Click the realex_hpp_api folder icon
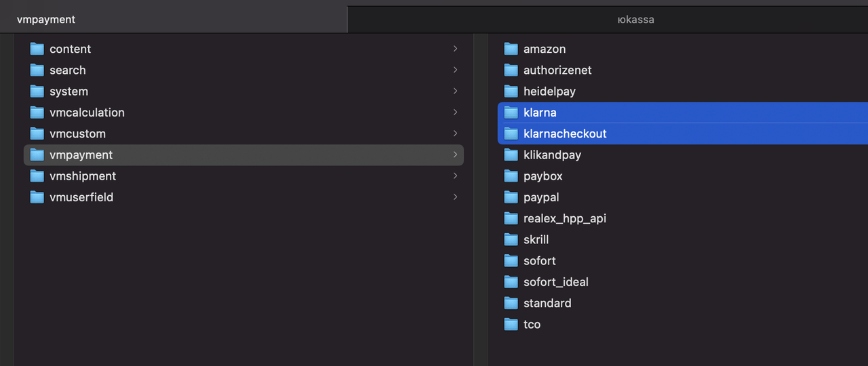The image size is (868, 366). (x=511, y=218)
